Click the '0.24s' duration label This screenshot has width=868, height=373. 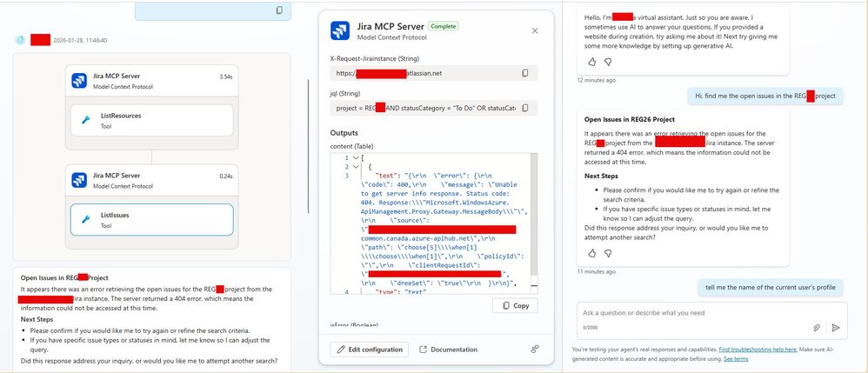226,177
